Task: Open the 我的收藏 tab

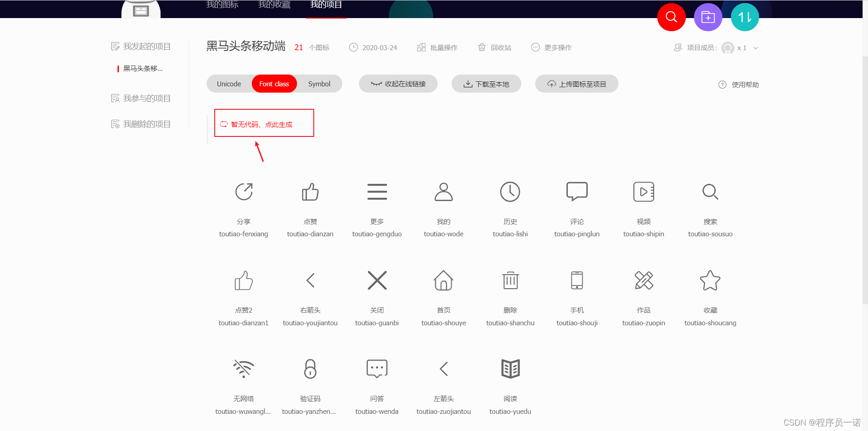Action: (x=274, y=5)
